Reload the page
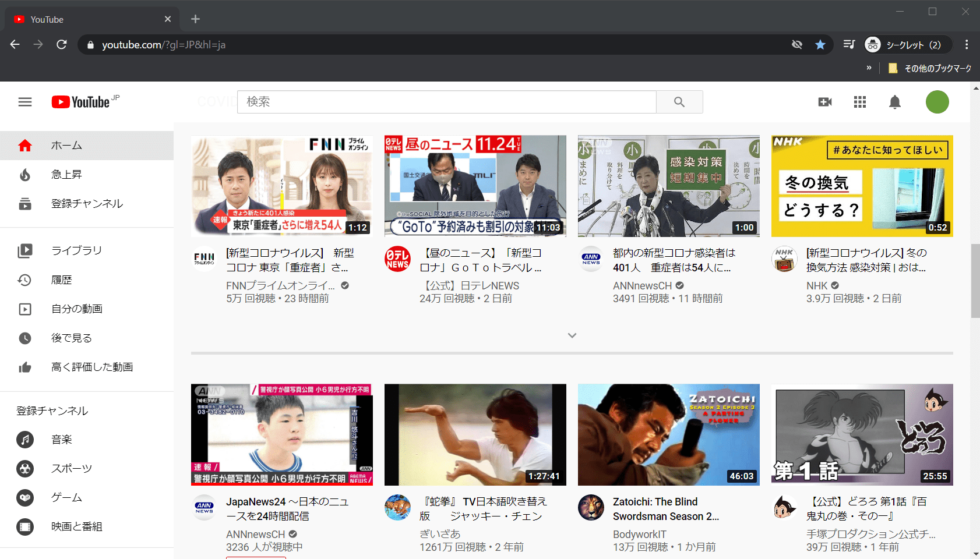This screenshot has width=980, height=559. (x=62, y=45)
